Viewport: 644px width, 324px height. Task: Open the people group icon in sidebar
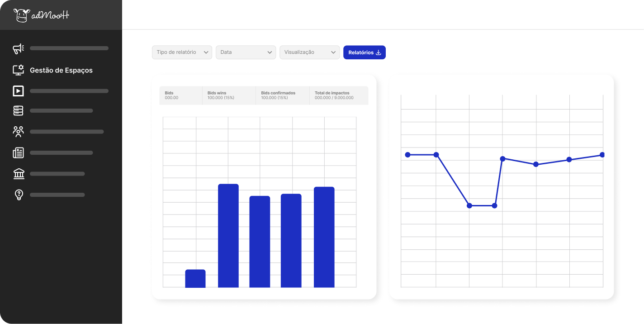click(x=19, y=132)
